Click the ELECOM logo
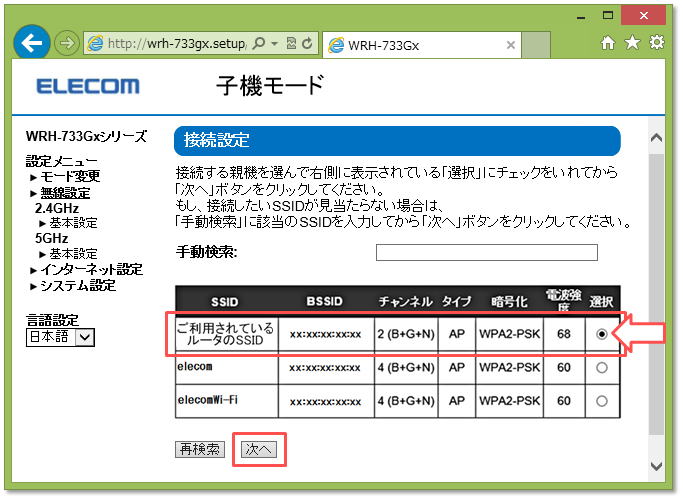 click(88, 86)
